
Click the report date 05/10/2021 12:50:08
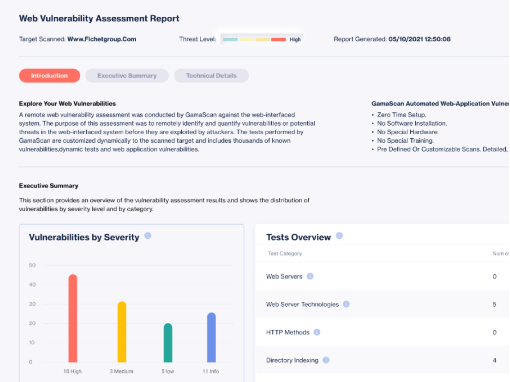point(419,39)
